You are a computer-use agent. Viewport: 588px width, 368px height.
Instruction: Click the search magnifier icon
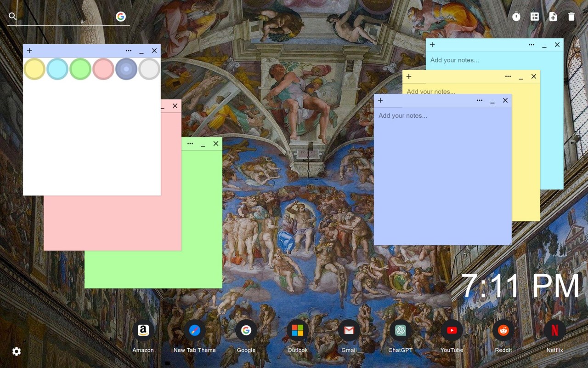13,17
